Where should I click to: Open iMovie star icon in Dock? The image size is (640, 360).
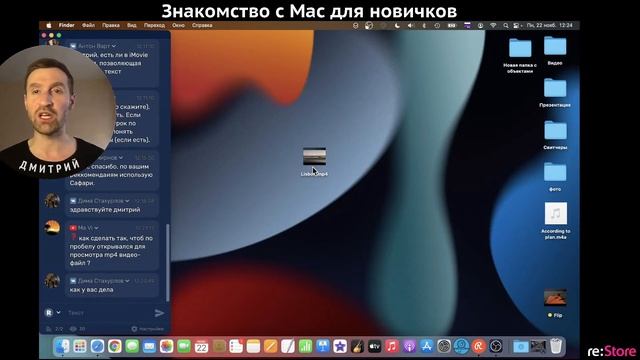[x=340, y=347]
